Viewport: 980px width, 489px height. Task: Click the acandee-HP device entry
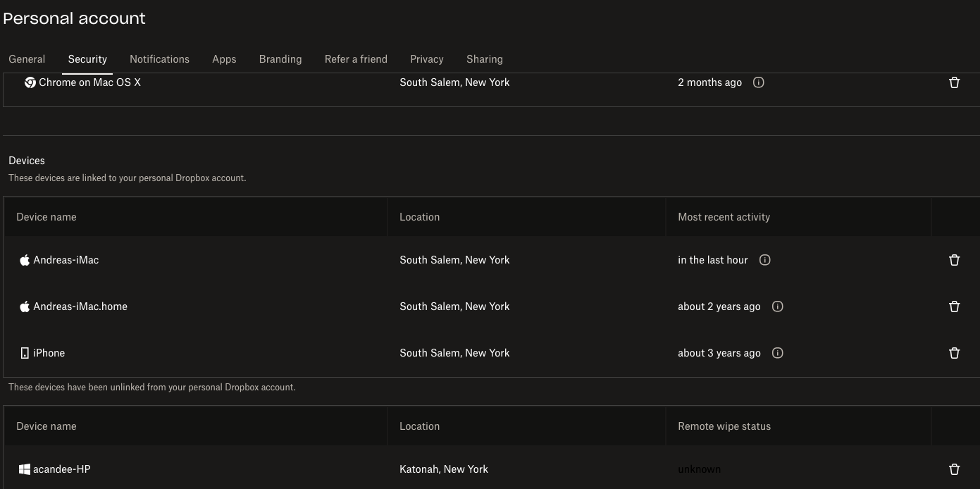(61, 469)
